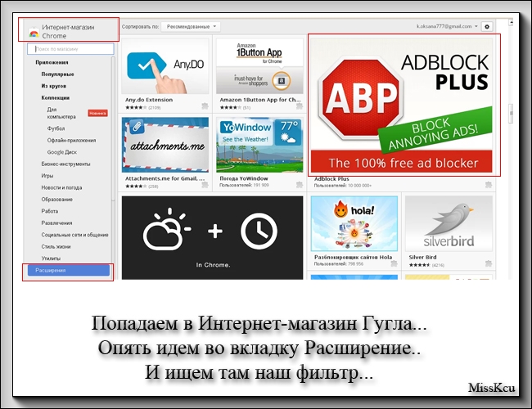
Task: Select the Развлечения category
Action: click(x=56, y=222)
